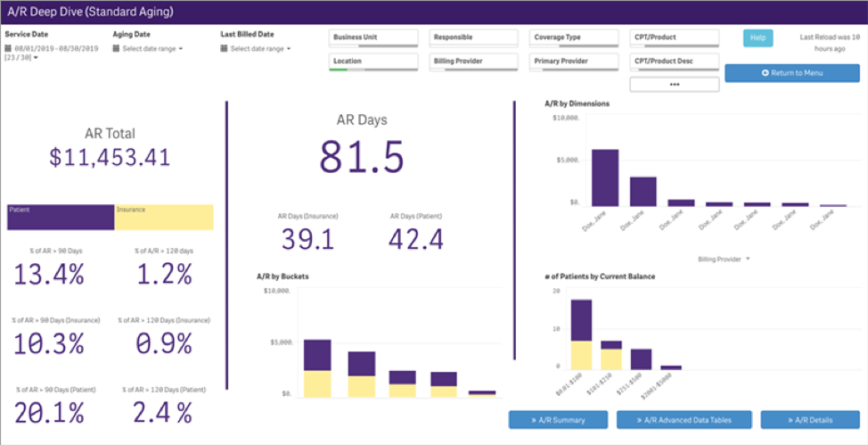Click the A/R by Dimensions chart title
This screenshot has width=868, height=445.
click(577, 103)
